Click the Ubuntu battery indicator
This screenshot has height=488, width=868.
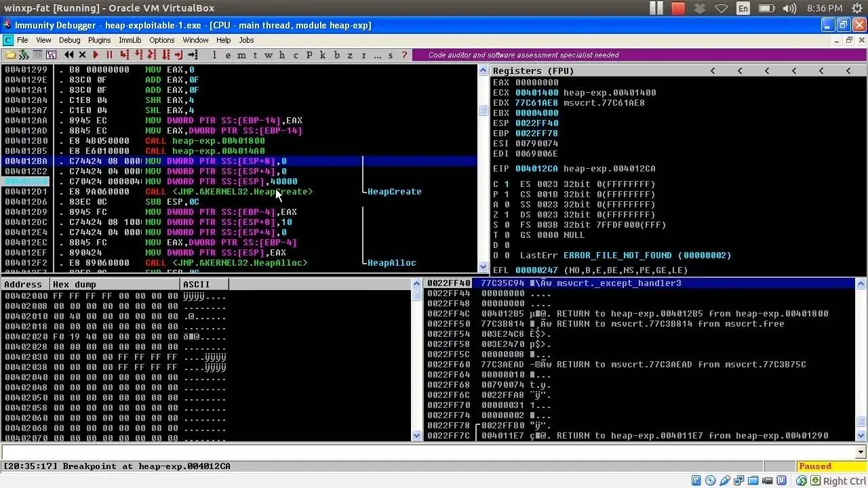(766, 8)
